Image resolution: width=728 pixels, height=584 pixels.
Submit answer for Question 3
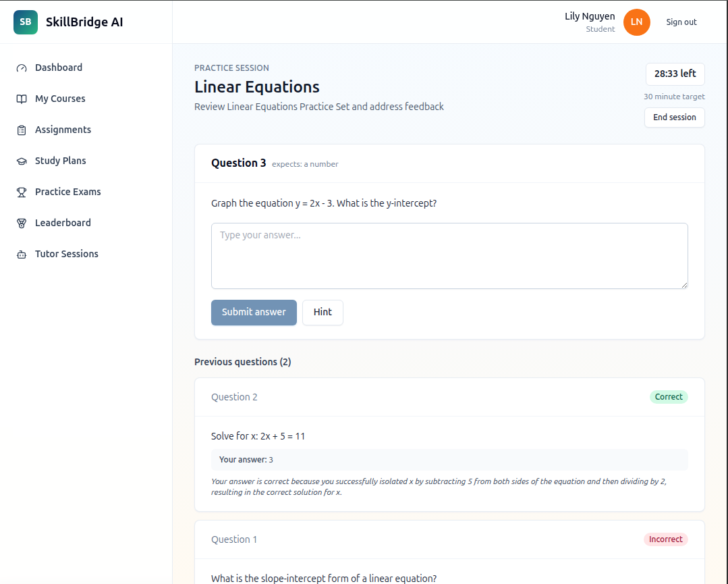point(254,312)
